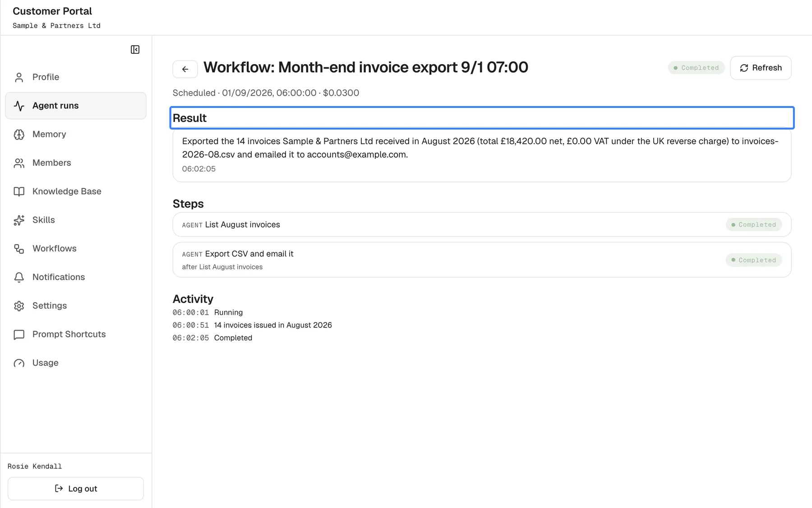Click the Scheduled date and cost line
Image resolution: width=812 pixels, height=508 pixels.
266,93
